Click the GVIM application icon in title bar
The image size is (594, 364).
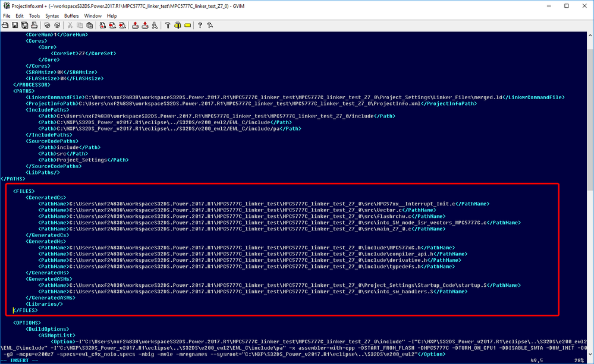pyautogui.click(x=7, y=6)
